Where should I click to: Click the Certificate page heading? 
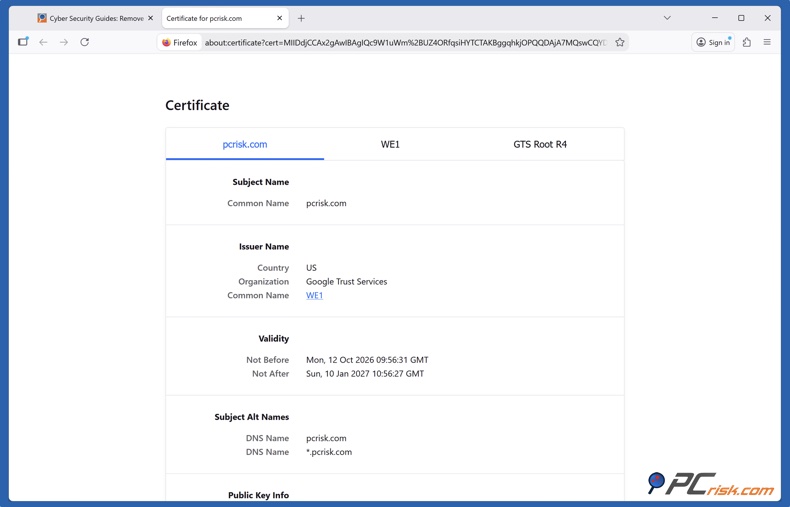[198, 105]
